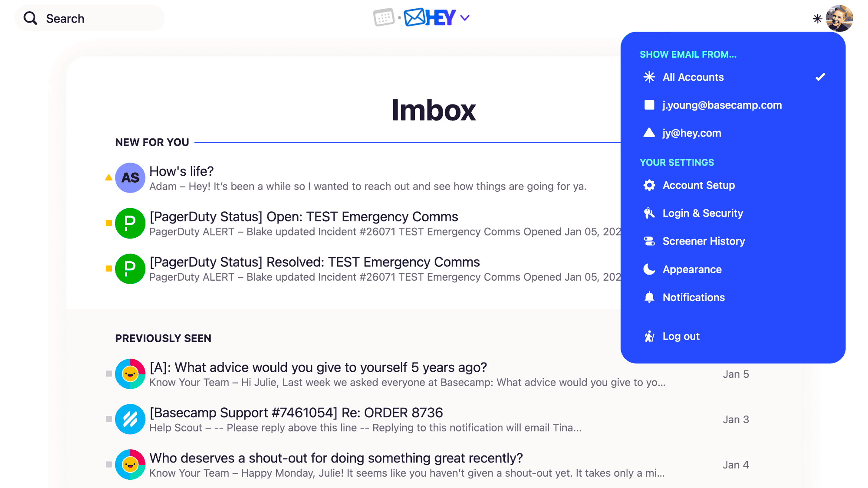Image resolution: width=868 pixels, height=488 pixels.
Task: Select Account Setup settings option
Action: pyautogui.click(x=699, y=185)
